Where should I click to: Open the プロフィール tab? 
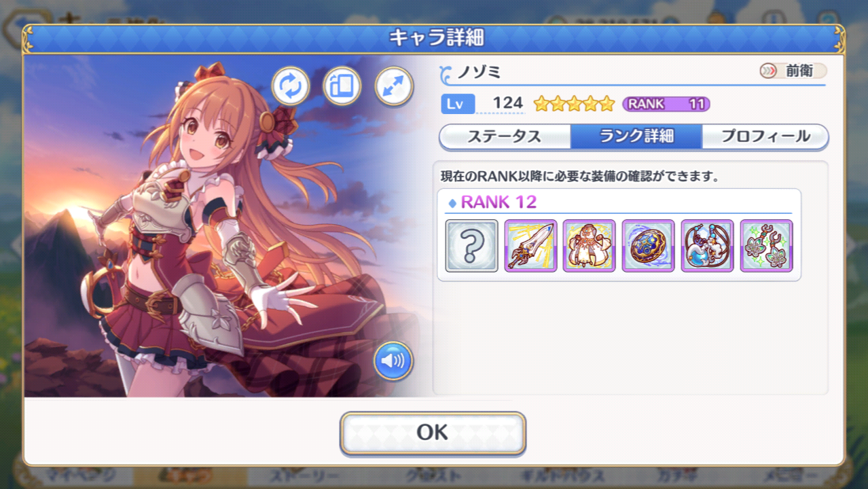[x=765, y=137]
